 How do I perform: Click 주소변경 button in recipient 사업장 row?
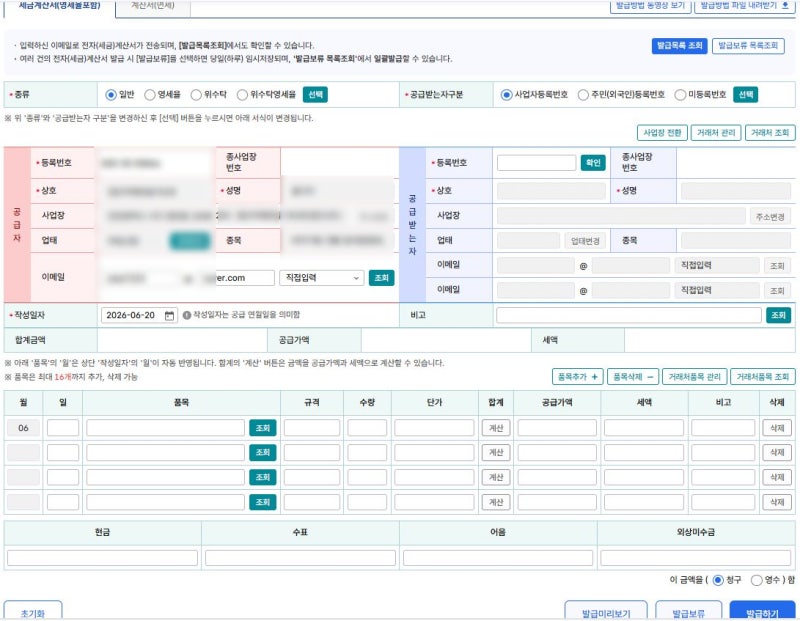[770, 217]
